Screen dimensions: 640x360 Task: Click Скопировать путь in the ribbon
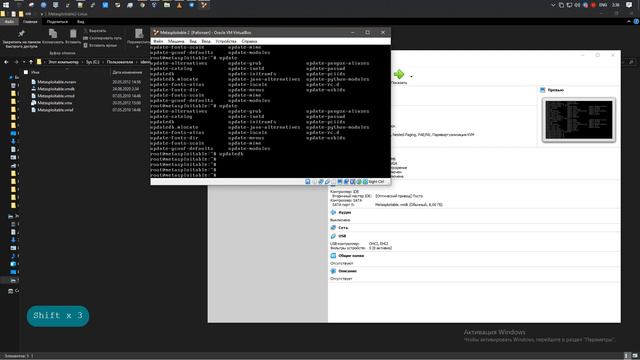102,38
